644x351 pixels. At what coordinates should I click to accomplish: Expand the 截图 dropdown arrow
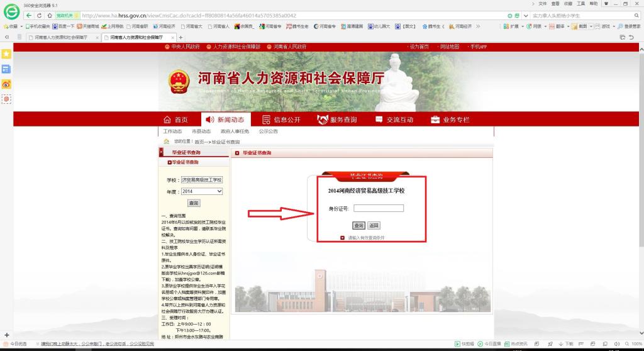click(591, 26)
